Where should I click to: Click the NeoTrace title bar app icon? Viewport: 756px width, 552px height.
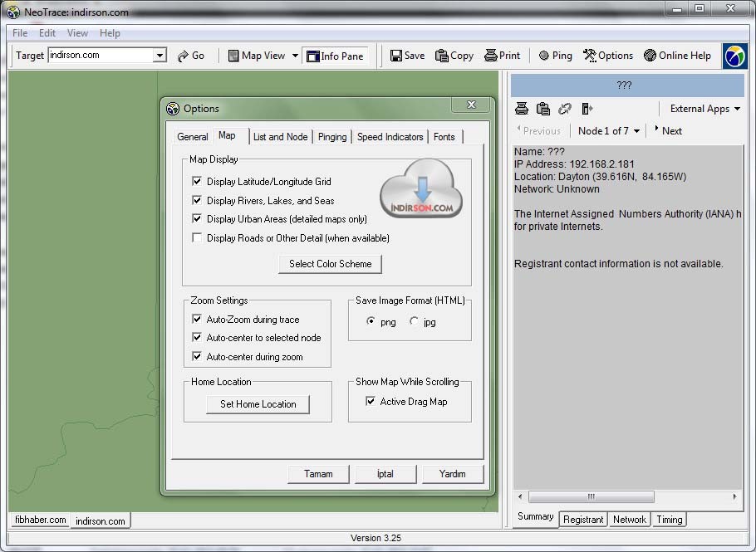click(x=13, y=12)
